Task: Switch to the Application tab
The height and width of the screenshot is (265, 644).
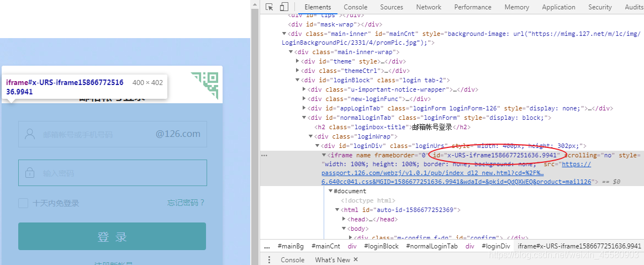Action: (x=558, y=7)
